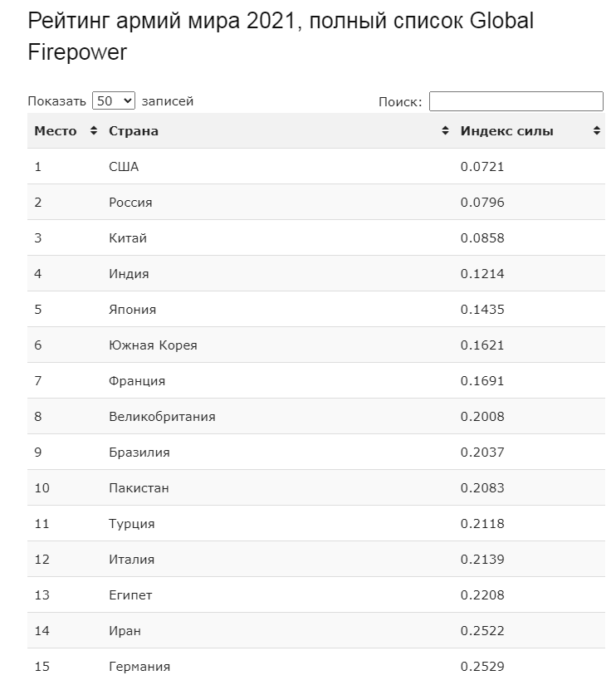This screenshot has width=616, height=680.
Task: Select the Турция row
Action: 316,523
